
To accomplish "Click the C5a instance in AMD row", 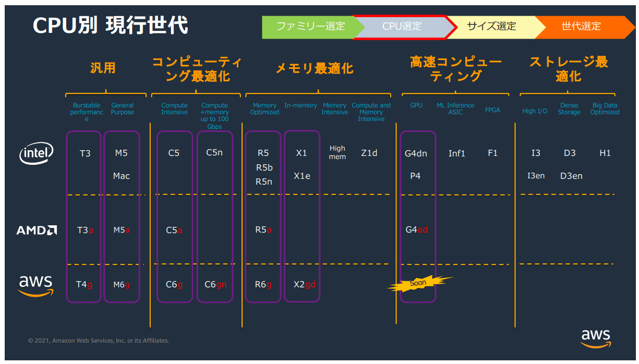I will tap(174, 230).
